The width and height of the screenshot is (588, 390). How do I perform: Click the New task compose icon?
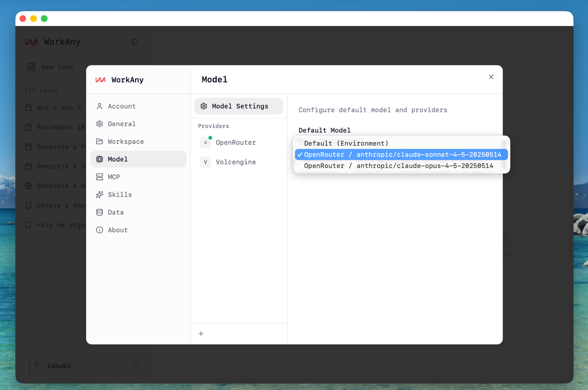tap(31, 67)
